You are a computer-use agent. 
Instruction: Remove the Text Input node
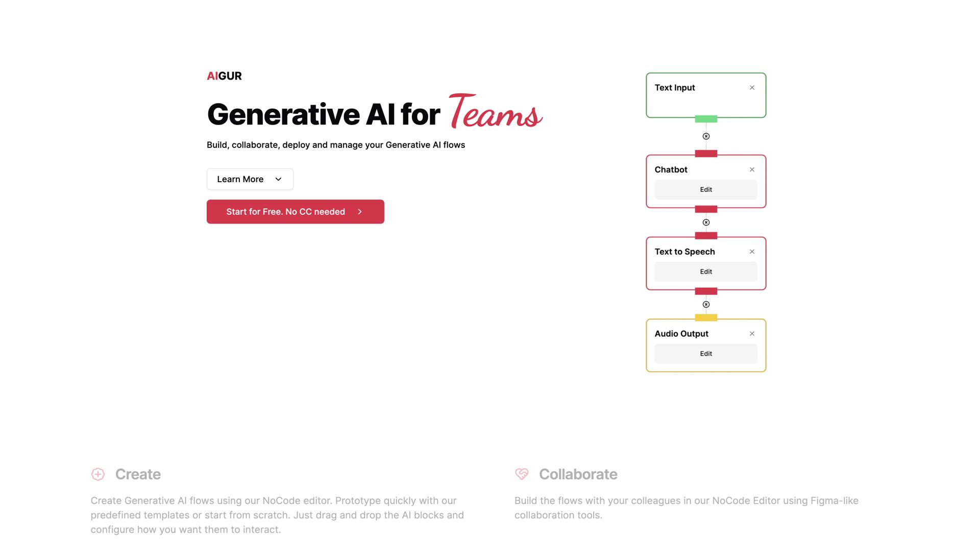tap(752, 88)
